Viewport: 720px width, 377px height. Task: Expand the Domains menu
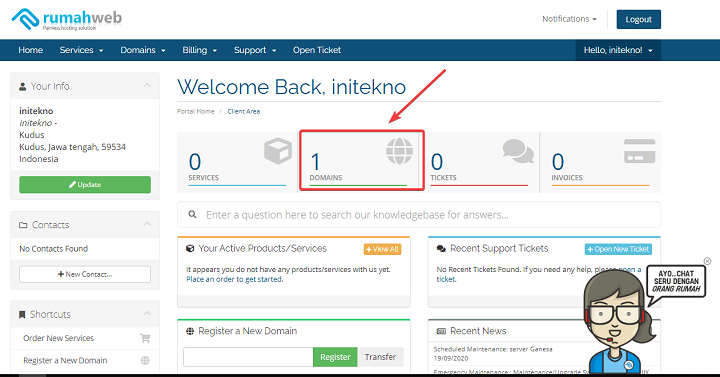143,50
